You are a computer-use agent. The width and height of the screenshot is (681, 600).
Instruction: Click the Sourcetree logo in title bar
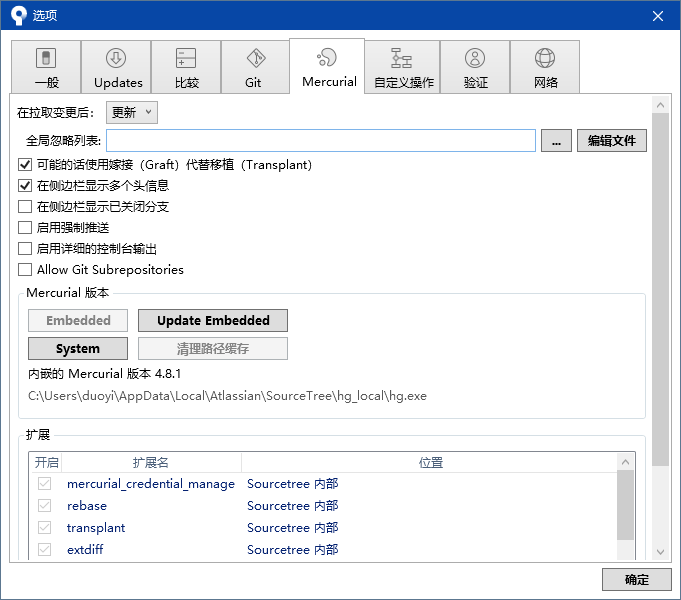click(19, 16)
